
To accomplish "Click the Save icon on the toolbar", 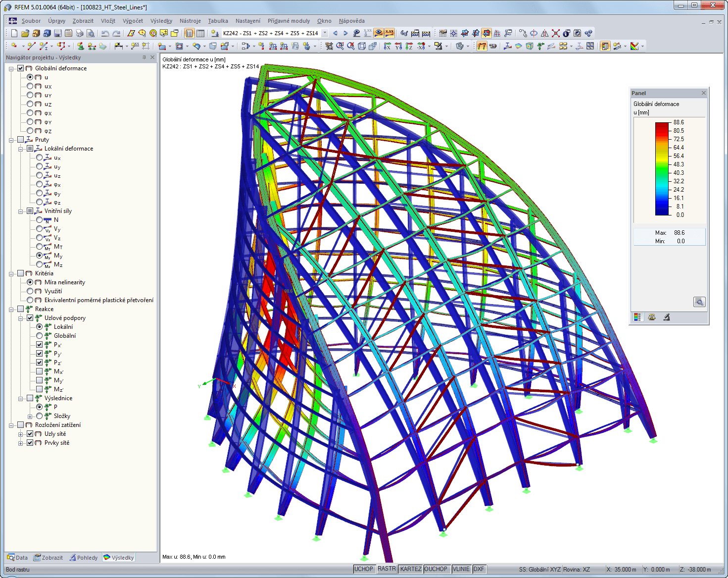I will pos(57,33).
